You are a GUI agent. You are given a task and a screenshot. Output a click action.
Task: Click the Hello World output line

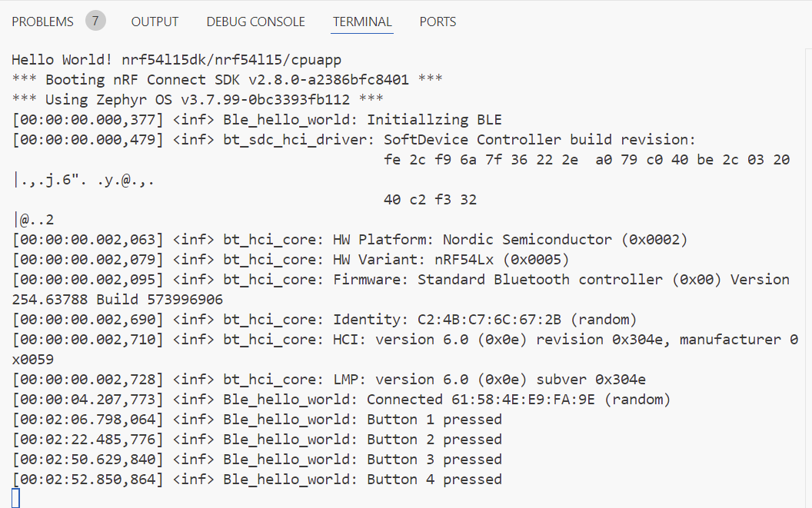[x=176, y=59]
